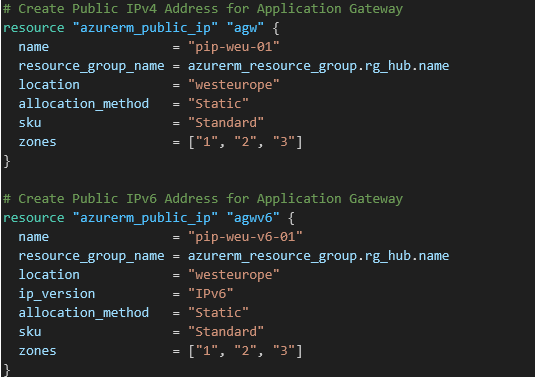Click the ip_version attribute name
The height and width of the screenshot is (377, 535).
[57, 294]
